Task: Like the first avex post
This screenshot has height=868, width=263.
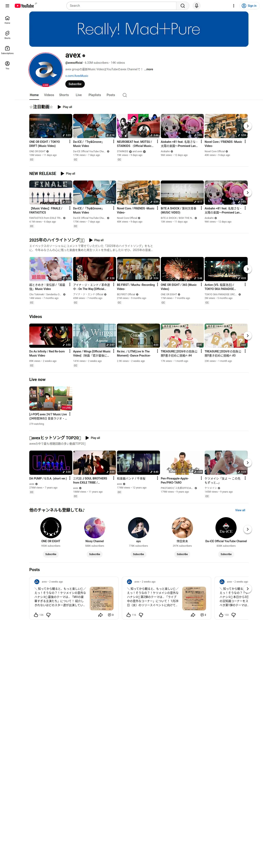Action: coord(36,615)
